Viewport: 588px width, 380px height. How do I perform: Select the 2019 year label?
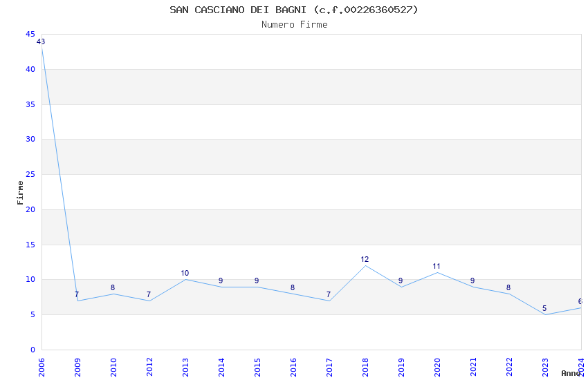[402, 368]
